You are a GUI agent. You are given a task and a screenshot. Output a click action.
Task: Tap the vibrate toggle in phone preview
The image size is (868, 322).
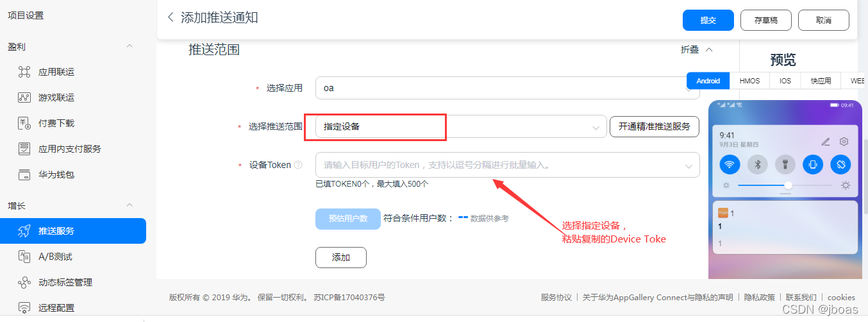pos(813,164)
